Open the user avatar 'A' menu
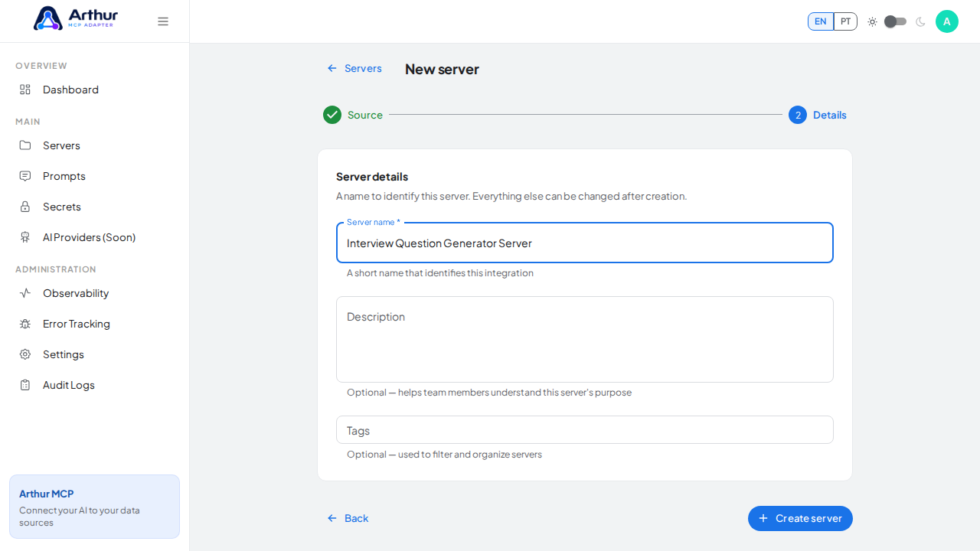This screenshot has width=980, height=551. tap(947, 21)
